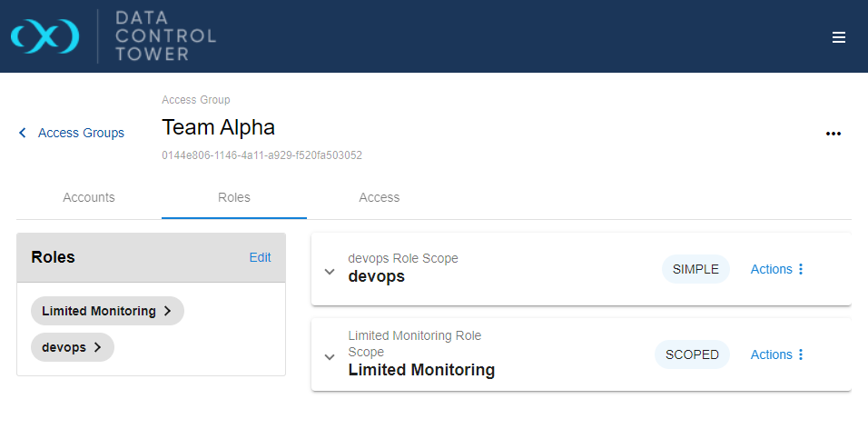Open the Actions dropdown for devops
Screen dimensions: 868x439
click(771, 269)
